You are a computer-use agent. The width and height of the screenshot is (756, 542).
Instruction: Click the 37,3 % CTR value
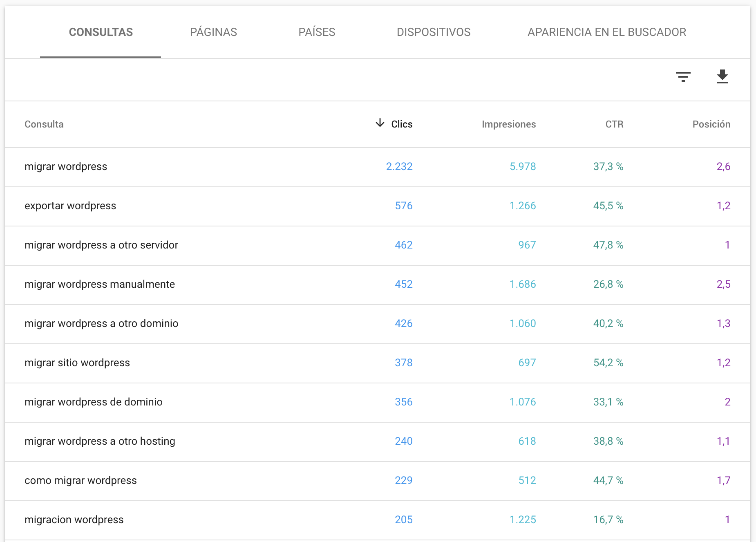tap(608, 166)
